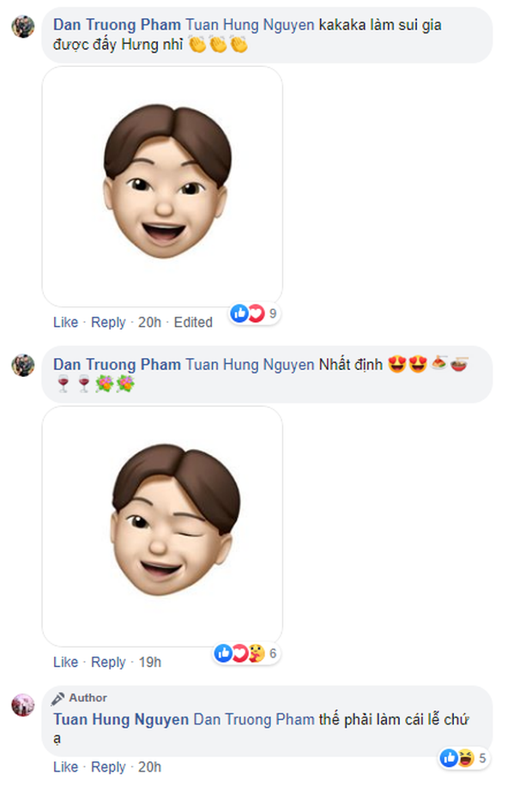Click Dan Truong Pham's avatar on second comment

tap(23, 365)
